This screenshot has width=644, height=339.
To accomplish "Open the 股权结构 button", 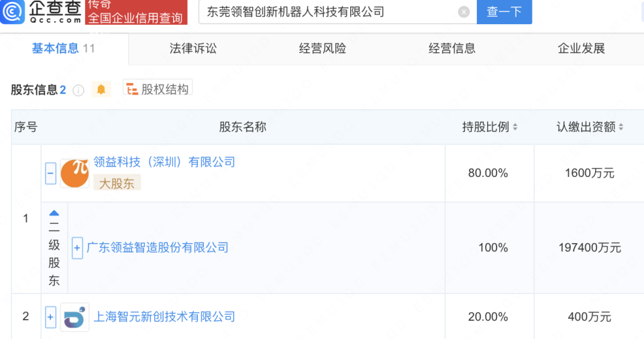I will click(158, 88).
